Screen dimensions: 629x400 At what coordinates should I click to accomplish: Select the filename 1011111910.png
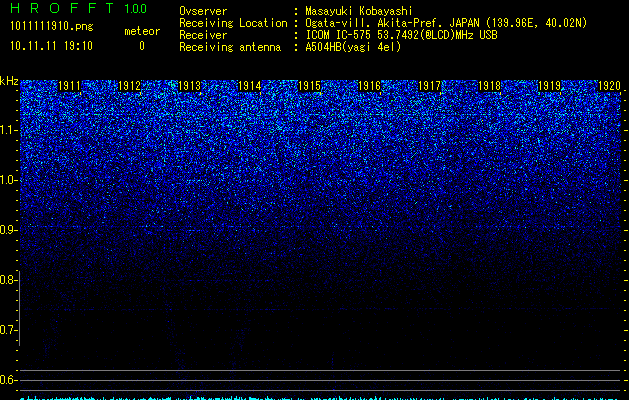(x=52, y=26)
